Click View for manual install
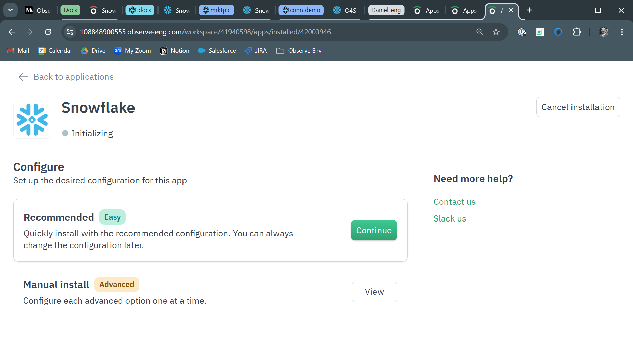633x364 pixels. pos(374,292)
